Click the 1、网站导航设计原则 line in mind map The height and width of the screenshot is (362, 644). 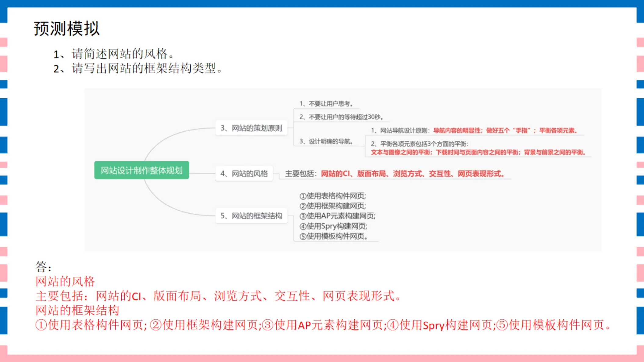pyautogui.click(x=474, y=130)
